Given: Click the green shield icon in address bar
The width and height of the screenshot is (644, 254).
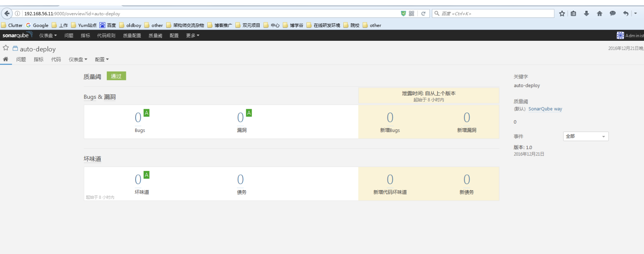Looking at the screenshot, I should tap(403, 14).
